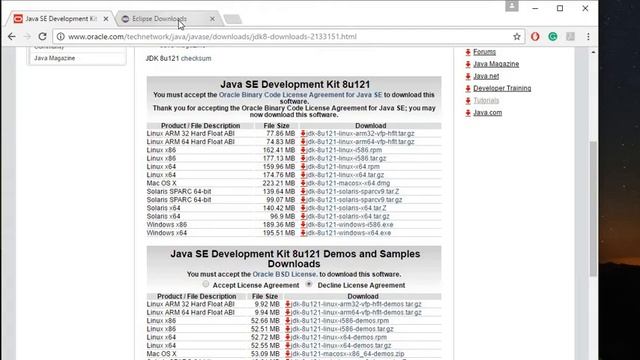640x360 pixels.
Task: Click the Mac OS X 223.21 MB size
Action: click(278, 183)
